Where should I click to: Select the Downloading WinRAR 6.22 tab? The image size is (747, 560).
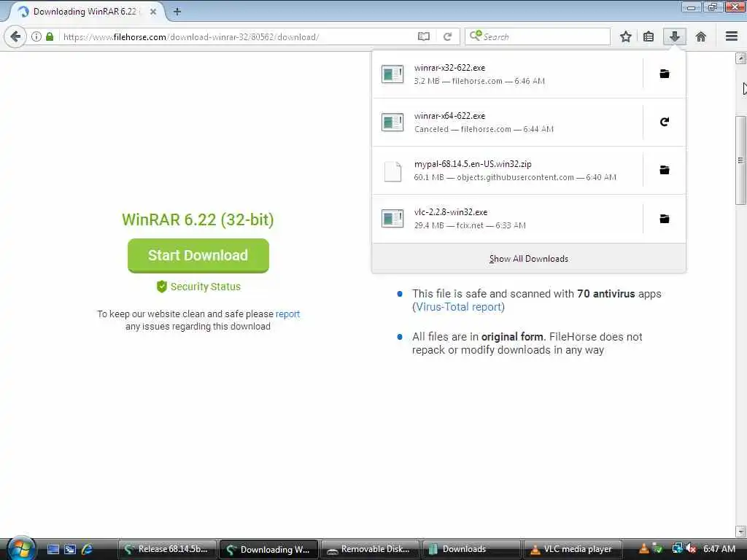point(85,12)
